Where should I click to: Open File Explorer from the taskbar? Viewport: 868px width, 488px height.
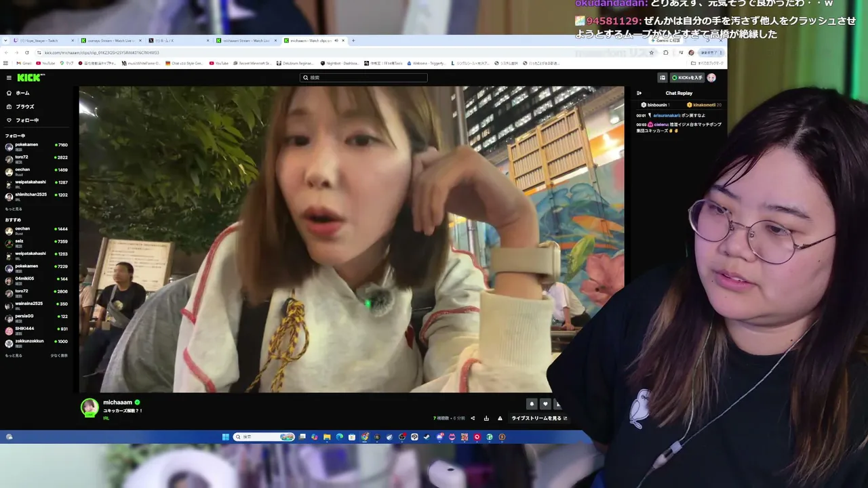[327, 437]
